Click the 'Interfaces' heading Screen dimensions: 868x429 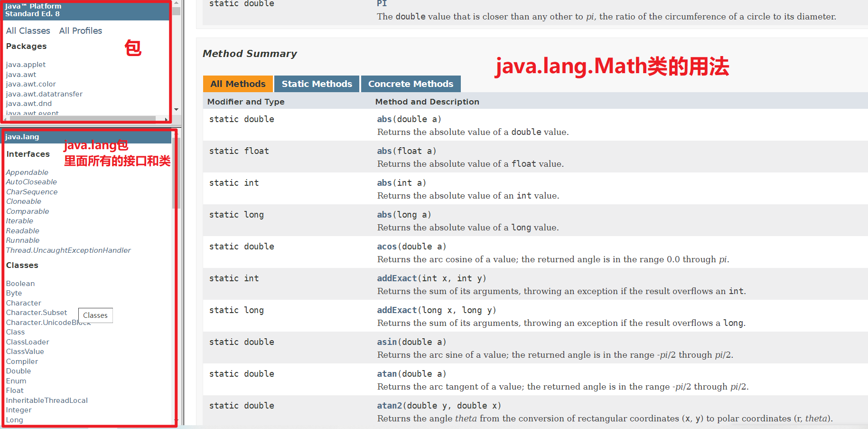point(28,154)
